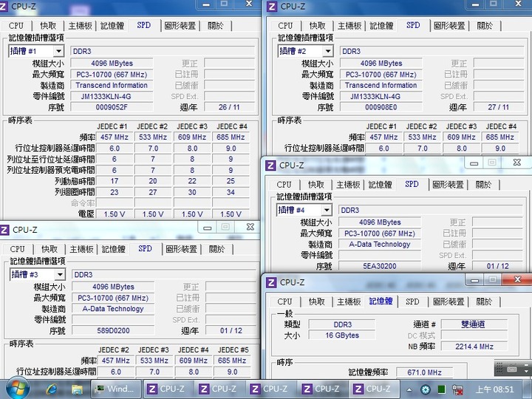The image size is (532, 399).
Task: Open 主機板 tab in slot #4 window
Action: pos(349,185)
